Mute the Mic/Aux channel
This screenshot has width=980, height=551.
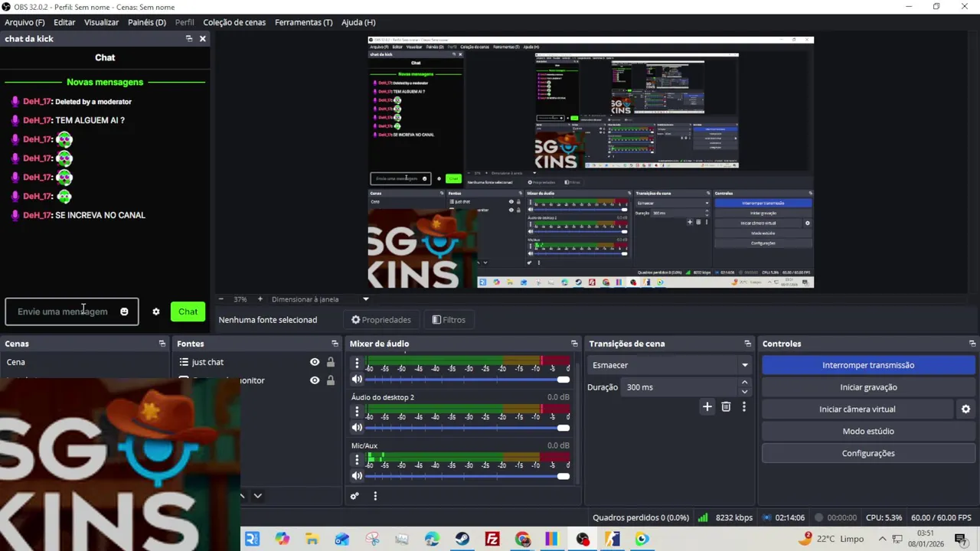(357, 476)
